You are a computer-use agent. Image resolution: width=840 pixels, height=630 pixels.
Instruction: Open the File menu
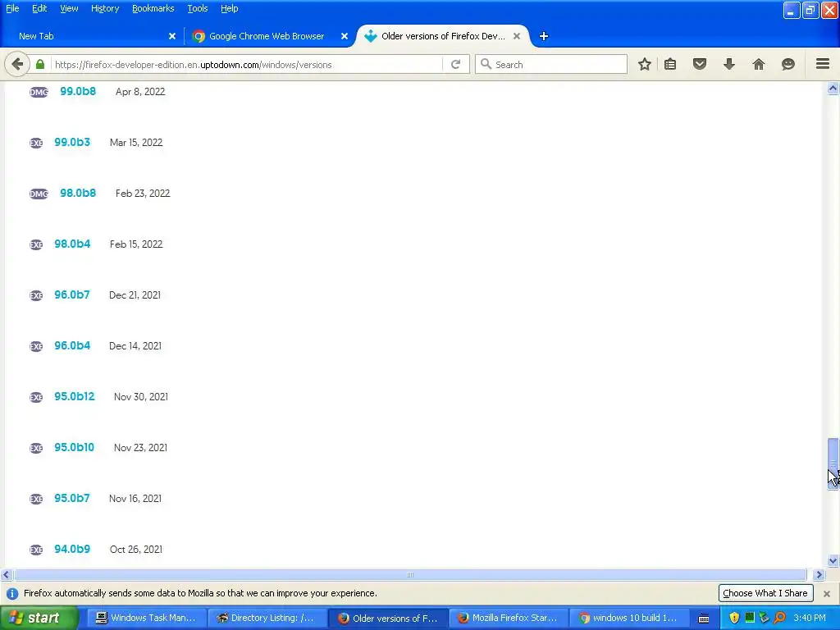pyautogui.click(x=12, y=8)
